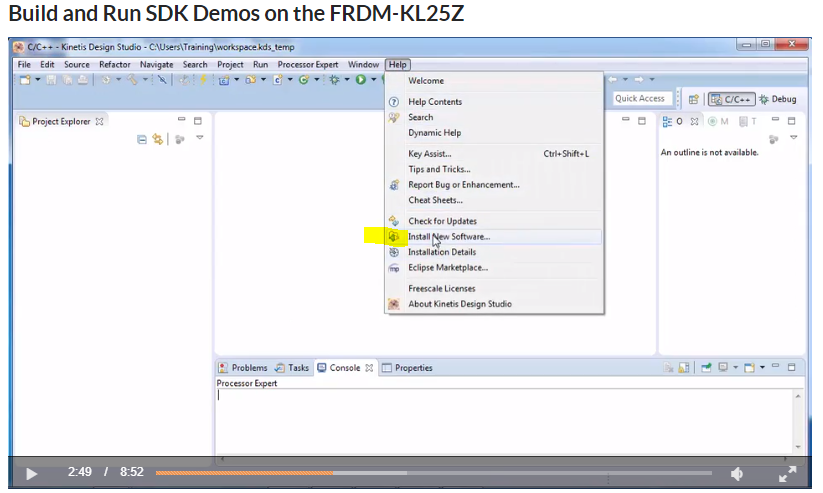
Task: Click the Display Selected Console icon
Action: (723, 368)
